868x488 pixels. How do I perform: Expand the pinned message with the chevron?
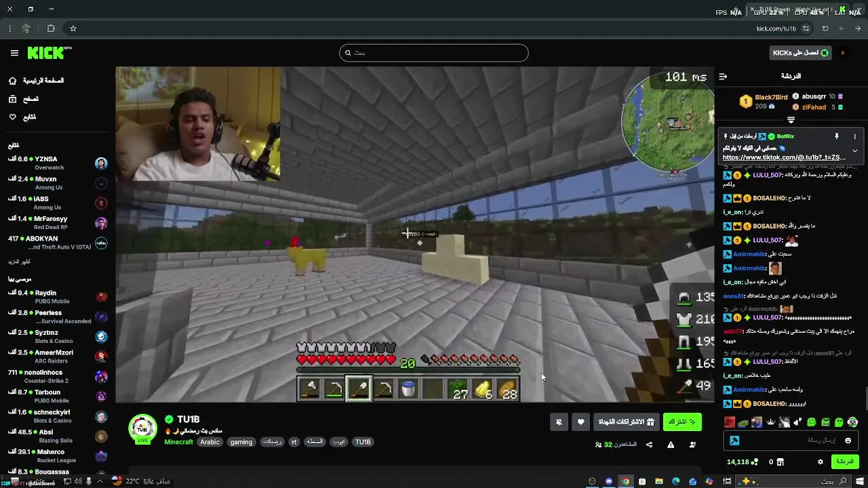pos(855,150)
